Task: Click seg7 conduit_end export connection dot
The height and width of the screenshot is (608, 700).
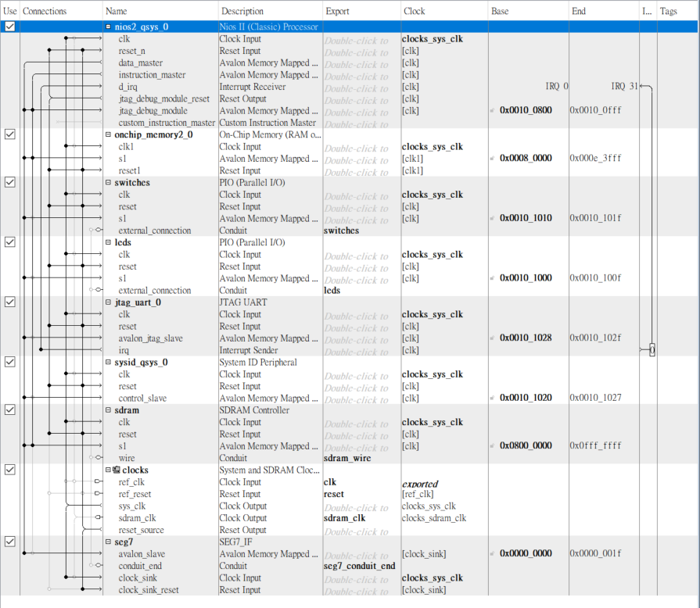Action: [x=99, y=565]
